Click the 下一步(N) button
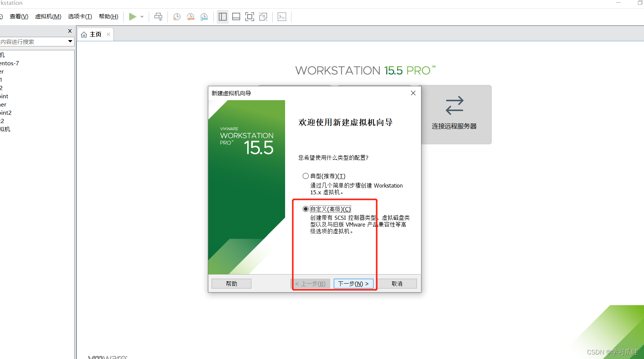The height and width of the screenshot is (359, 644). (x=353, y=284)
